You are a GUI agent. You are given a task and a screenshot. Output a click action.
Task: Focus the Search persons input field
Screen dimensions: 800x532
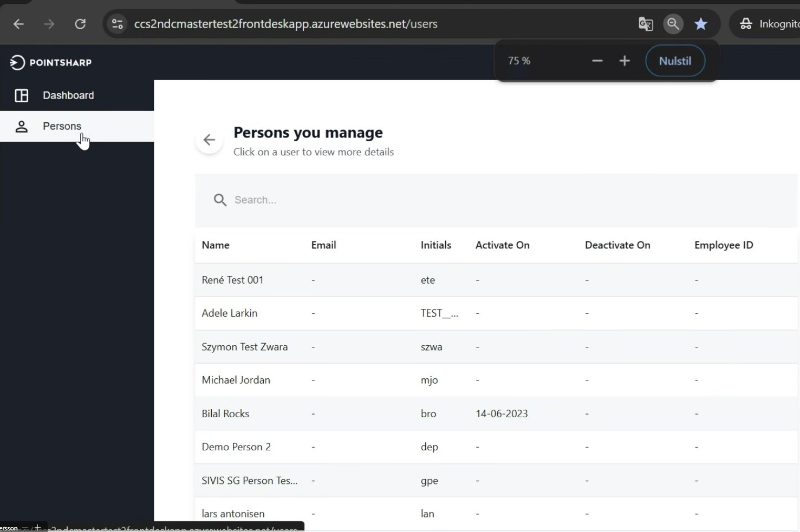[379, 200]
